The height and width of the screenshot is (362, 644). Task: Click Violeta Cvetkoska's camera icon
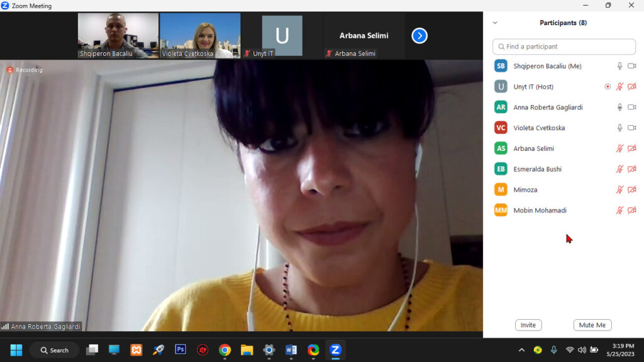631,128
